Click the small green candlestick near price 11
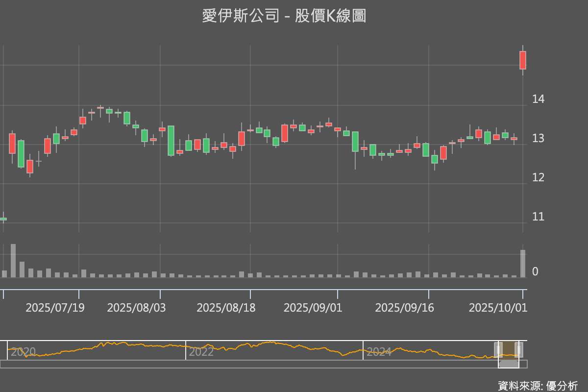The height and width of the screenshot is (392, 588). click(3, 219)
